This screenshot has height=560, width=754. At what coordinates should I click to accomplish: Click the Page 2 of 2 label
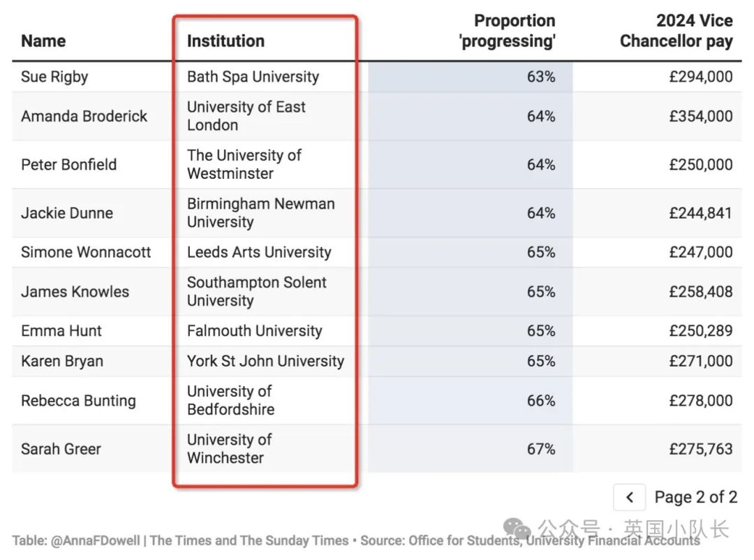tap(696, 497)
